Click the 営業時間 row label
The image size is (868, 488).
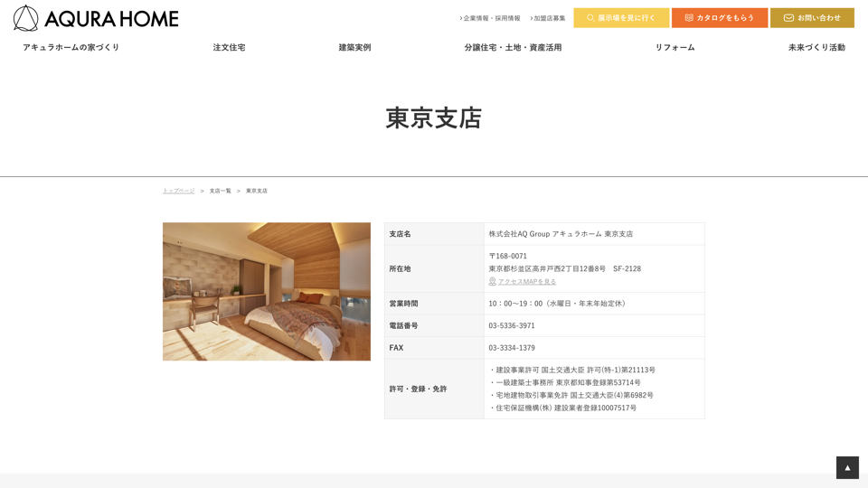click(403, 304)
